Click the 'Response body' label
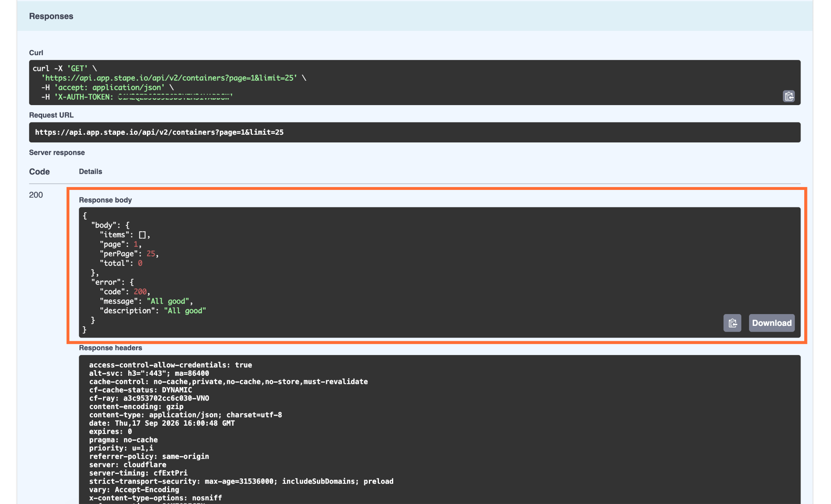This screenshot has height=504, width=831. pyautogui.click(x=105, y=200)
